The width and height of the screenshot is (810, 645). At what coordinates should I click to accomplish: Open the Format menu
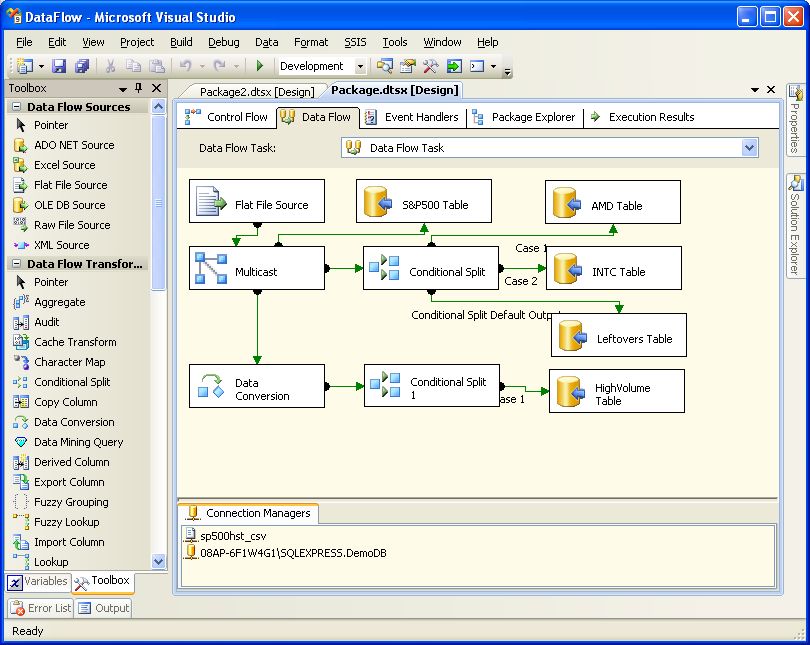coord(311,42)
